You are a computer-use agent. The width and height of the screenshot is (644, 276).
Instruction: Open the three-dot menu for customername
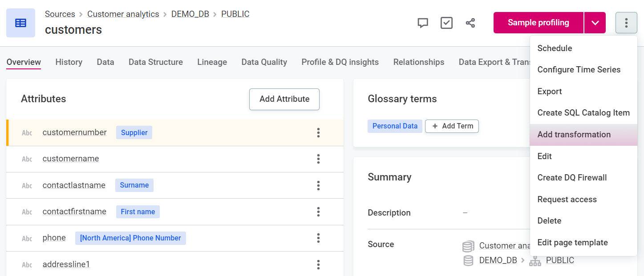click(318, 159)
